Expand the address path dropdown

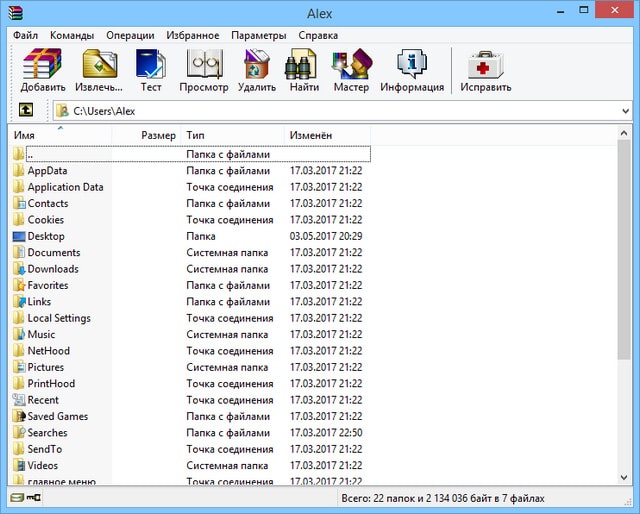626,111
